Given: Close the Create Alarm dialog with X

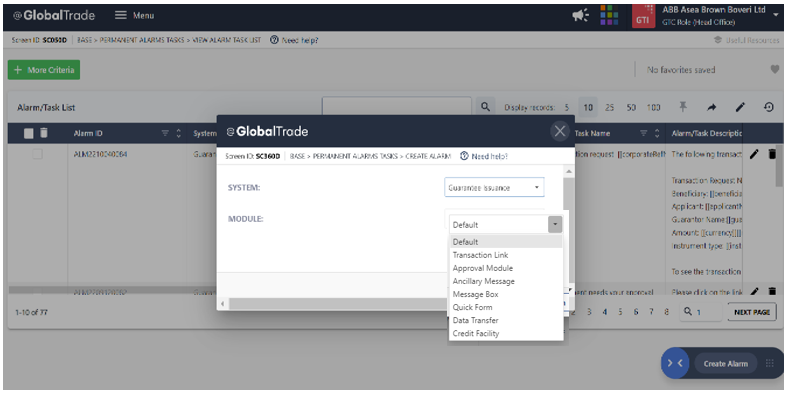Looking at the screenshot, I should click(x=560, y=131).
